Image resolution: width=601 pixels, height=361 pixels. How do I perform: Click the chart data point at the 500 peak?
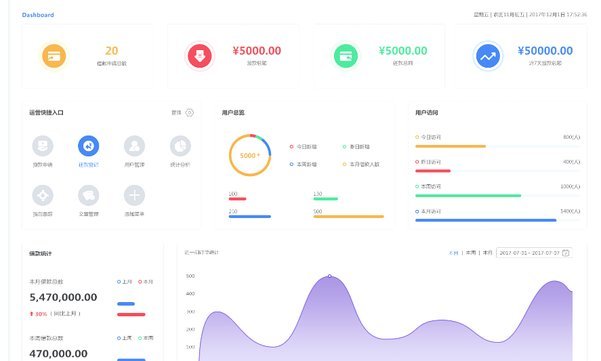(330, 276)
